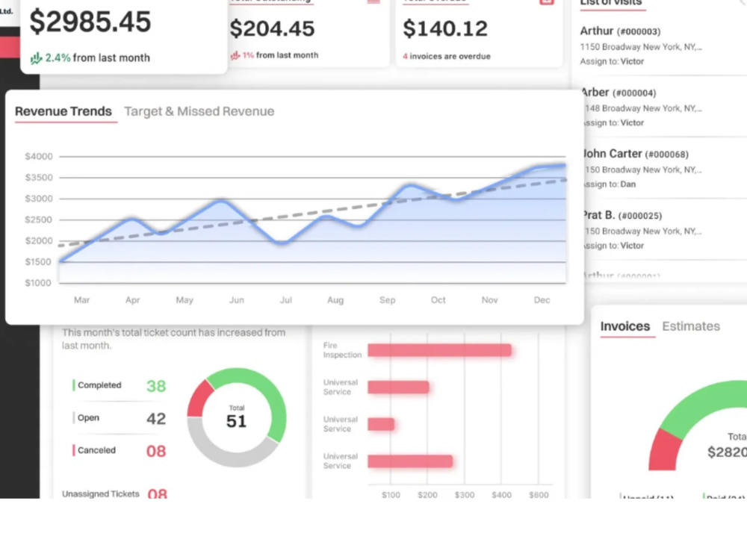Screen dimensions: 747x560
Task: Click the red trend icon beside 1%
Action: (235, 55)
